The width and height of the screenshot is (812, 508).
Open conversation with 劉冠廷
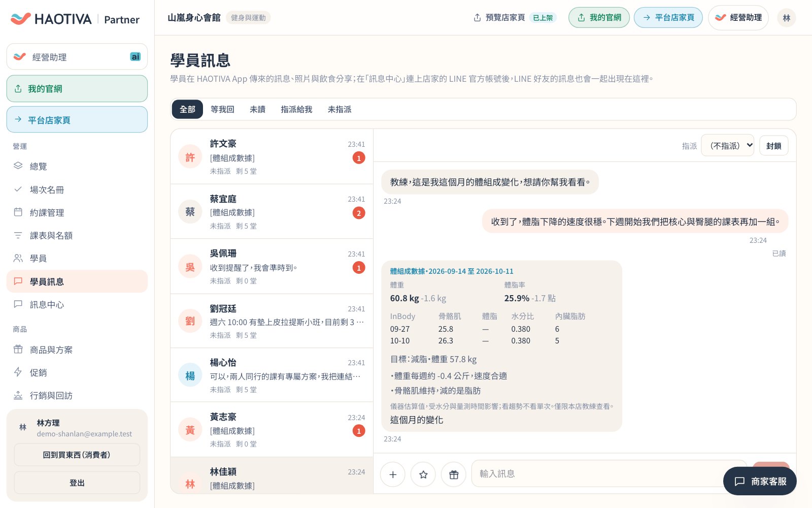pyautogui.click(x=272, y=321)
